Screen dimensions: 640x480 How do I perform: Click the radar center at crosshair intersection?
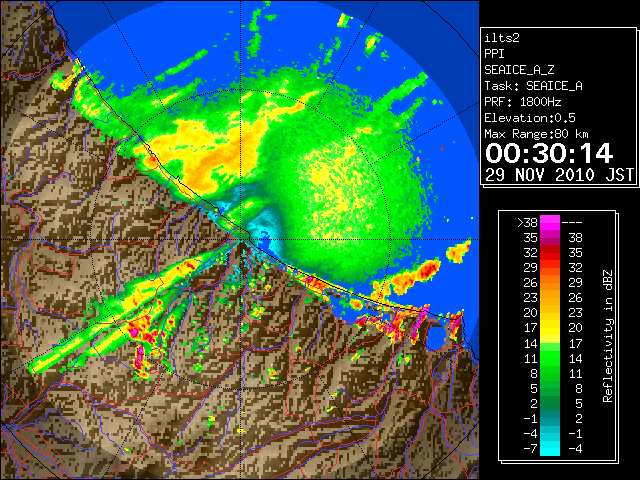(241, 240)
